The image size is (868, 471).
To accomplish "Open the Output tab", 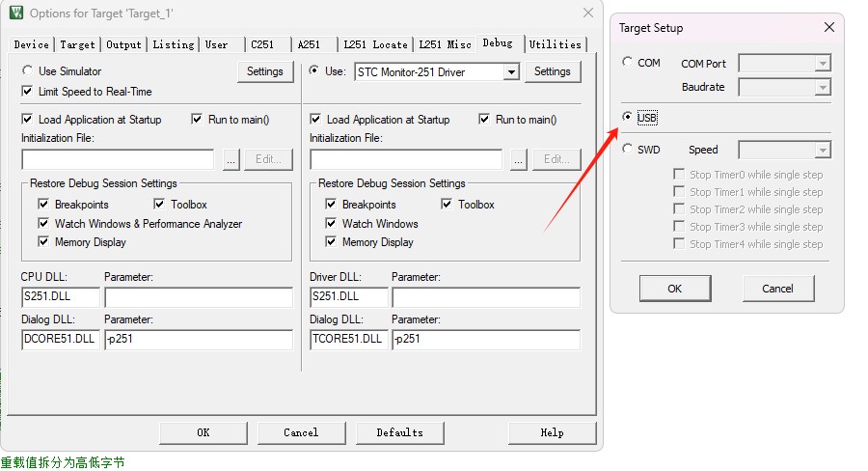I will tap(123, 45).
